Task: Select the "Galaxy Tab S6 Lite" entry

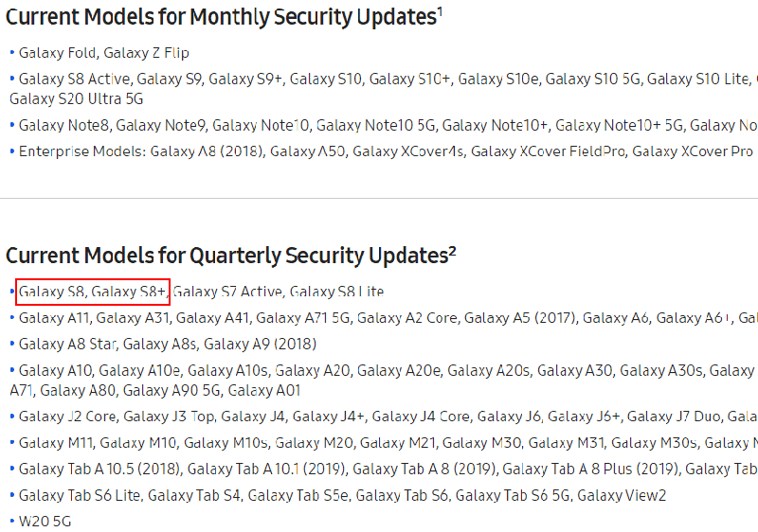Action: [x=80, y=495]
